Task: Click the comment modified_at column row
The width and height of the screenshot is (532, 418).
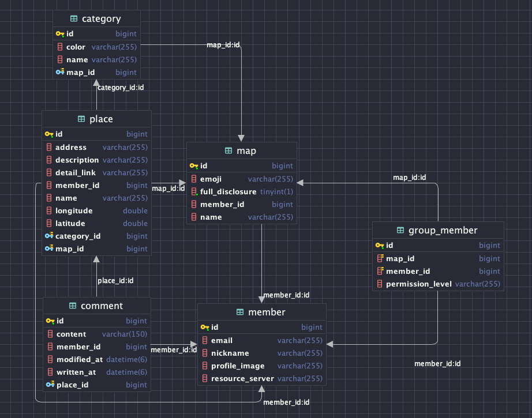Action: tap(97, 359)
